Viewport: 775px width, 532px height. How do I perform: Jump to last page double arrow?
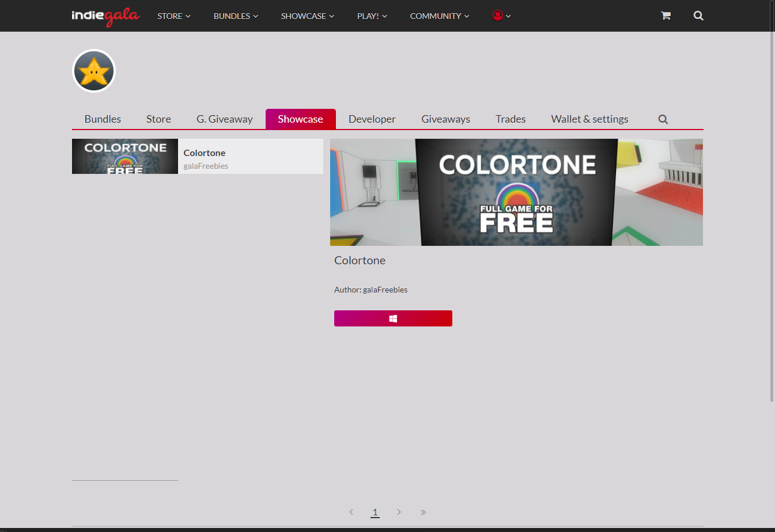423,512
